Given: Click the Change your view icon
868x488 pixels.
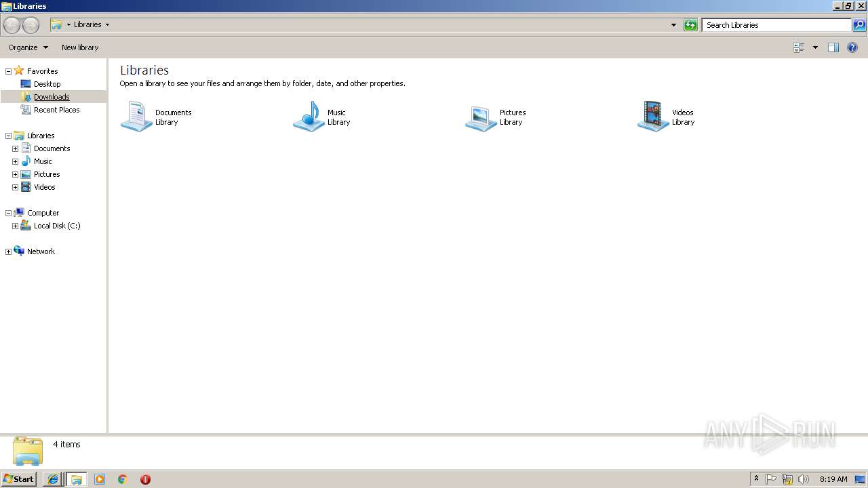Looking at the screenshot, I should [799, 47].
